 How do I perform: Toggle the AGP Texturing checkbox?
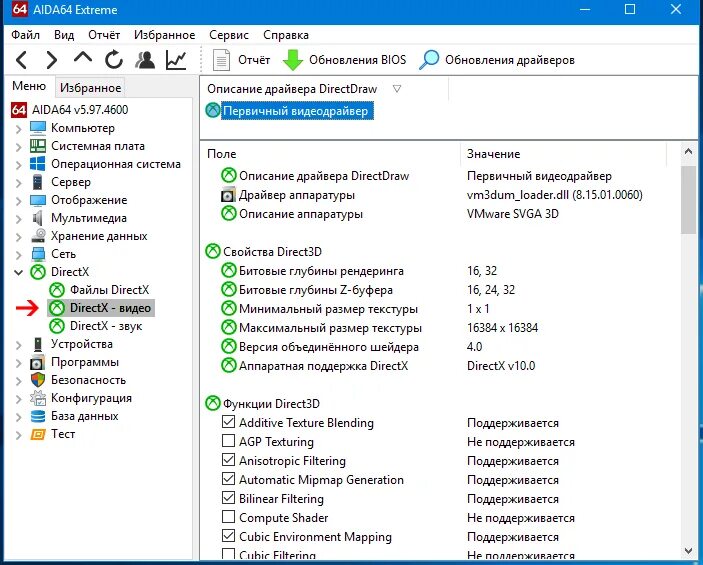point(229,441)
